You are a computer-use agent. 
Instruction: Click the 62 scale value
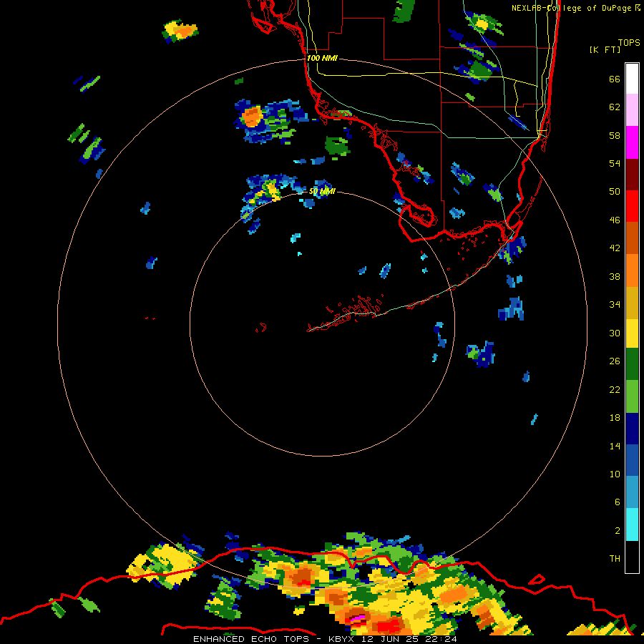click(615, 107)
